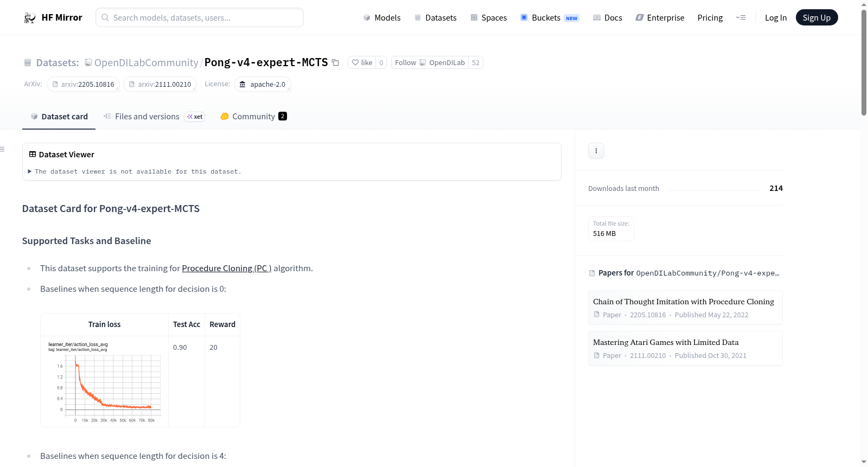Image resolution: width=868 pixels, height=467 pixels.
Task: Click the train loss chart image
Action: (104, 382)
